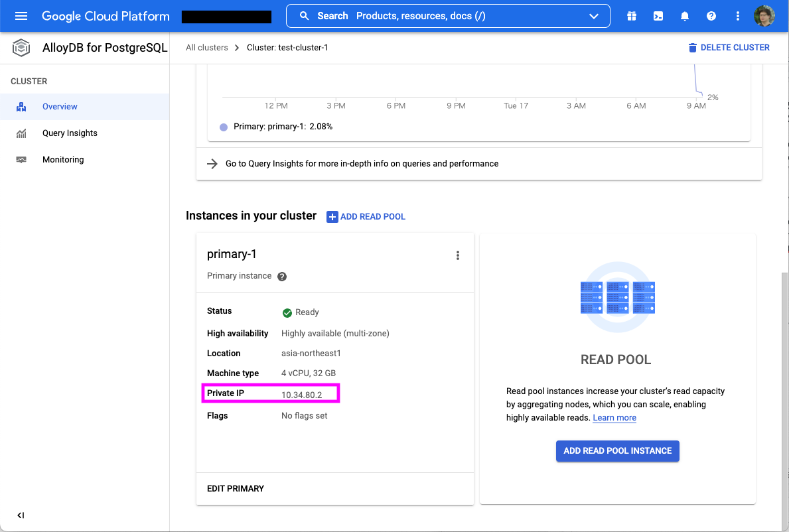The height and width of the screenshot is (532, 789).
Task: Click the No flags set value
Action: (x=304, y=416)
